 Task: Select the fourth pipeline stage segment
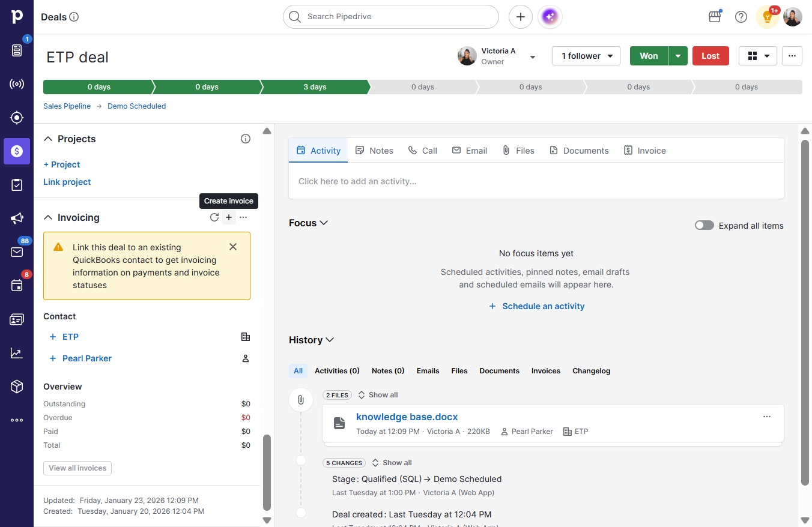423,87
